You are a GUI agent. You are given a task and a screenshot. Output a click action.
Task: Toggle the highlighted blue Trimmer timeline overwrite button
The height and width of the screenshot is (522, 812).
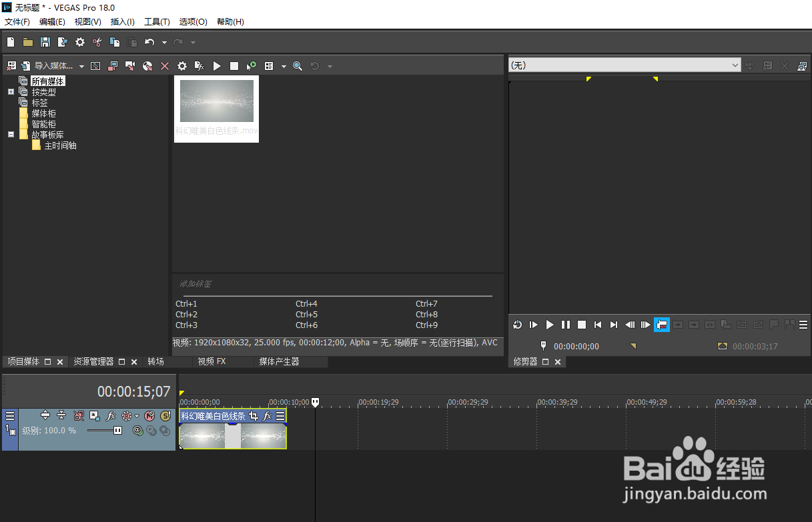[x=662, y=325]
